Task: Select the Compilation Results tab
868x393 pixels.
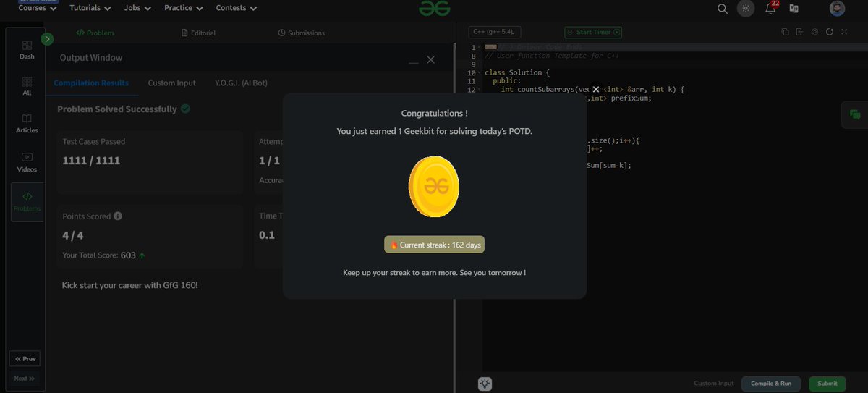Action: (x=91, y=83)
